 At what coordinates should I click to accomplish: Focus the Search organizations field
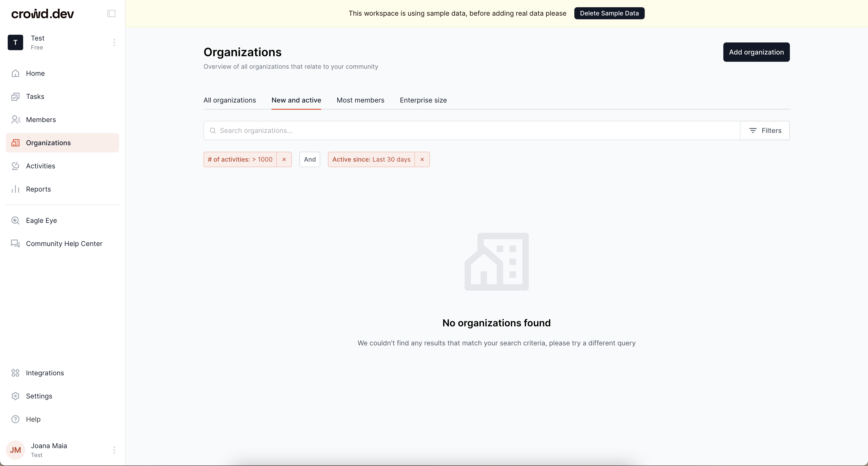coord(472,130)
